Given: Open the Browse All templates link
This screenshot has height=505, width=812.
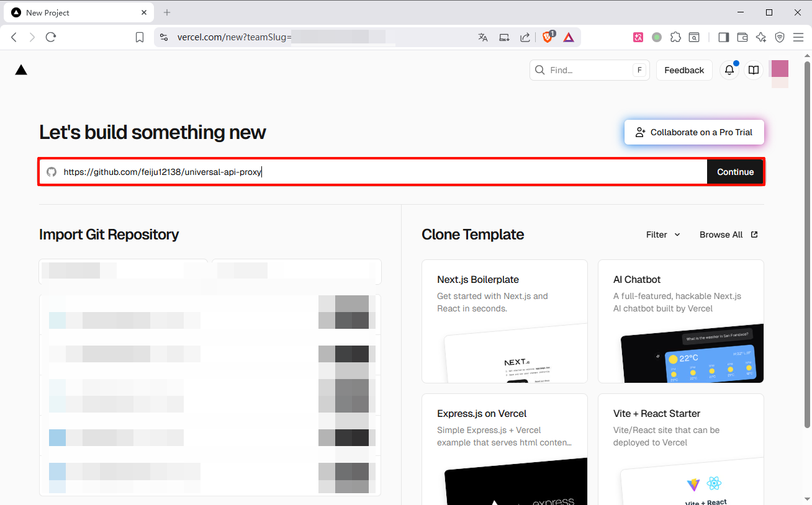Looking at the screenshot, I should [x=728, y=235].
